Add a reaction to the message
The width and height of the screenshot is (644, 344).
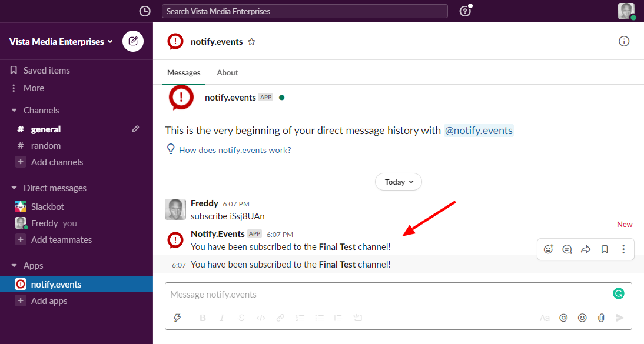(x=548, y=249)
